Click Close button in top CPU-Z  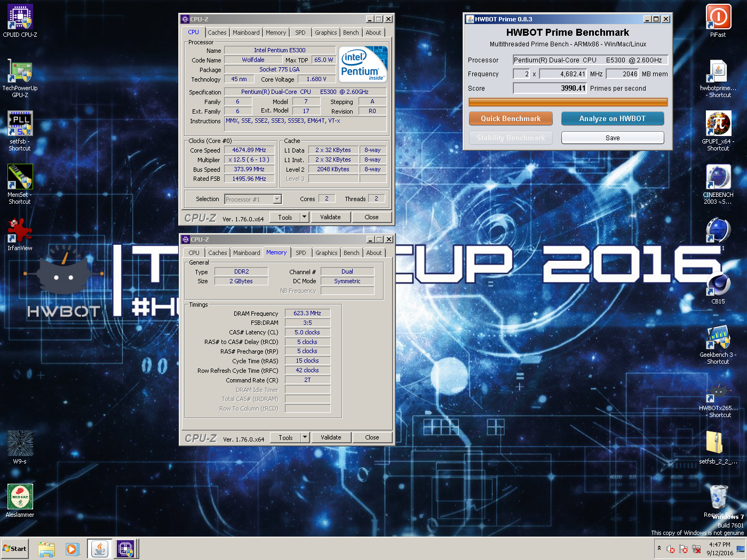click(x=372, y=217)
